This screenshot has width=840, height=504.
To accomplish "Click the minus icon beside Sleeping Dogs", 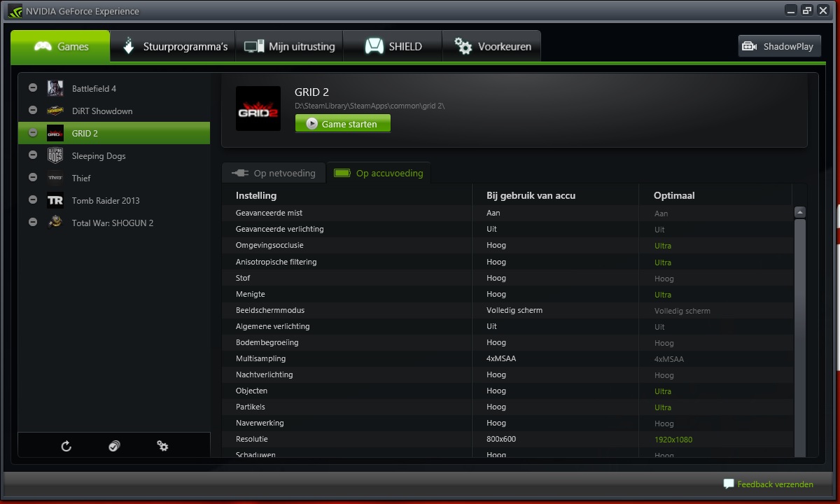I will click(x=32, y=155).
